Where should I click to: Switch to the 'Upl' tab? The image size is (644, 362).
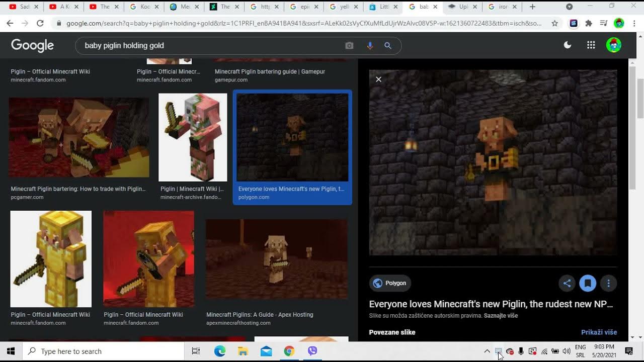[x=462, y=7]
